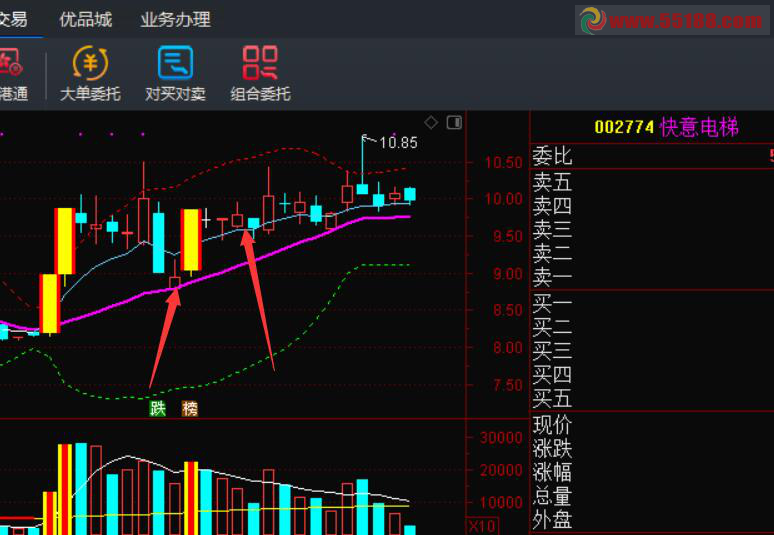
Task: Toggle the side panel layout icon
Action: (x=454, y=122)
